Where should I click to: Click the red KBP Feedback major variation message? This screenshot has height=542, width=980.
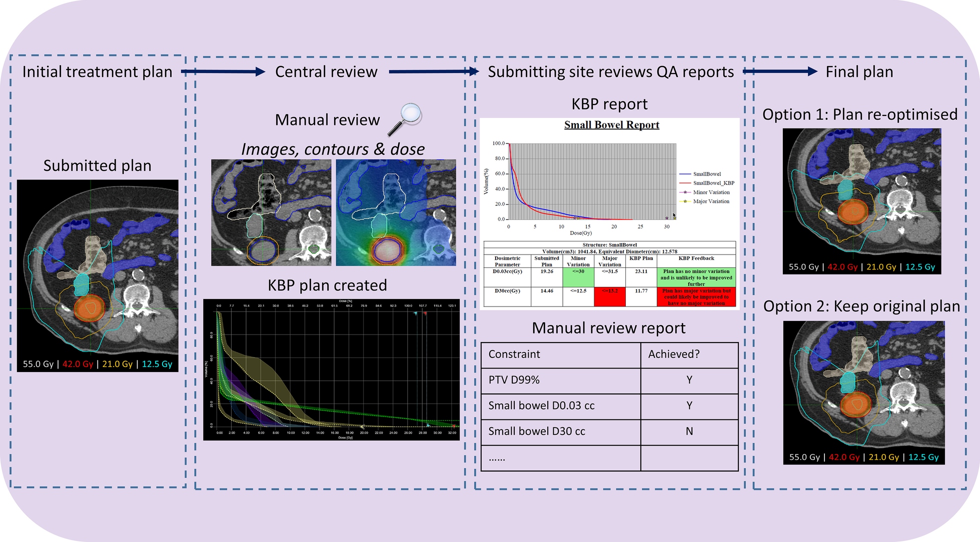point(696,296)
